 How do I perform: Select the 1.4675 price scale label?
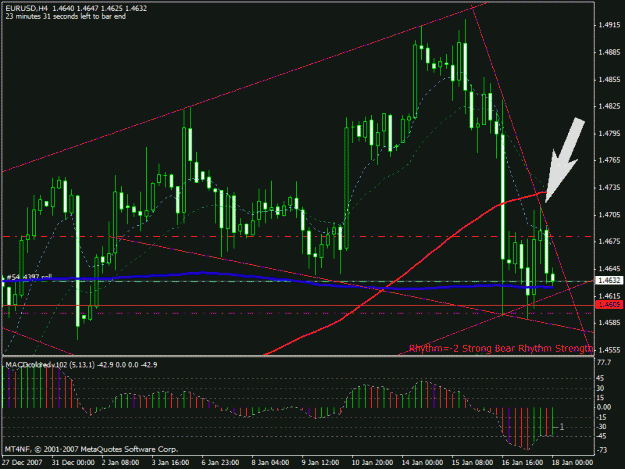[609, 241]
